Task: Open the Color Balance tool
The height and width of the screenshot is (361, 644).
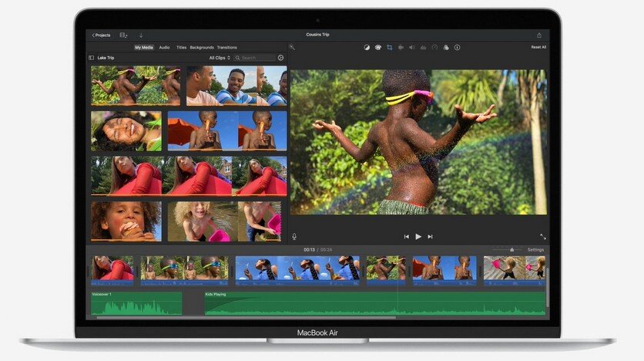Action: coord(367,48)
